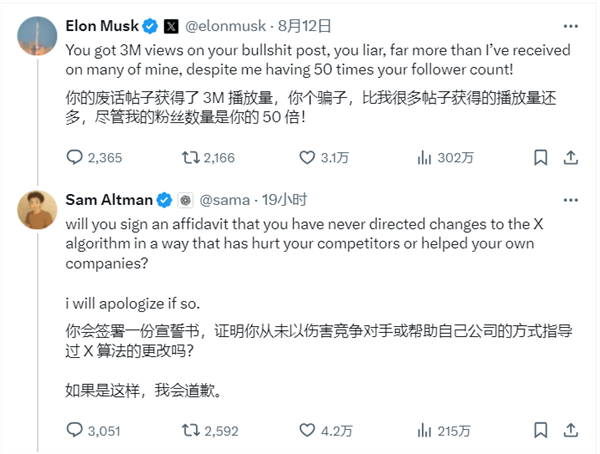
Task: Like Elon Musk's post with 3.1万 likes
Action: [x=309, y=156]
